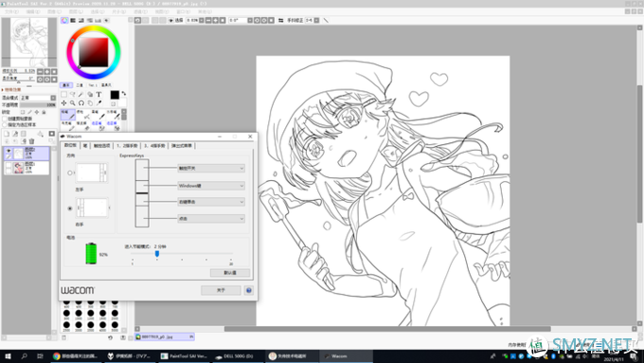Viewport: 644px width, 363px height.
Task: Expand the paint effects section
Action: pyautogui.click(x=11, y=89)
